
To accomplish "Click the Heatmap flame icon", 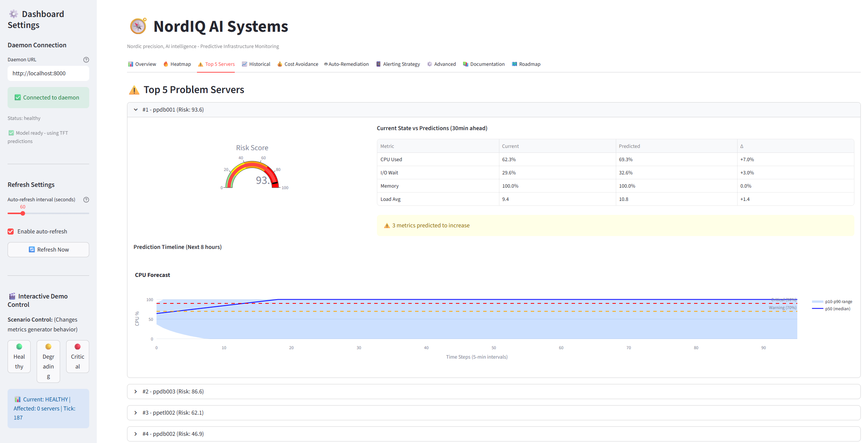I will 166,64.
